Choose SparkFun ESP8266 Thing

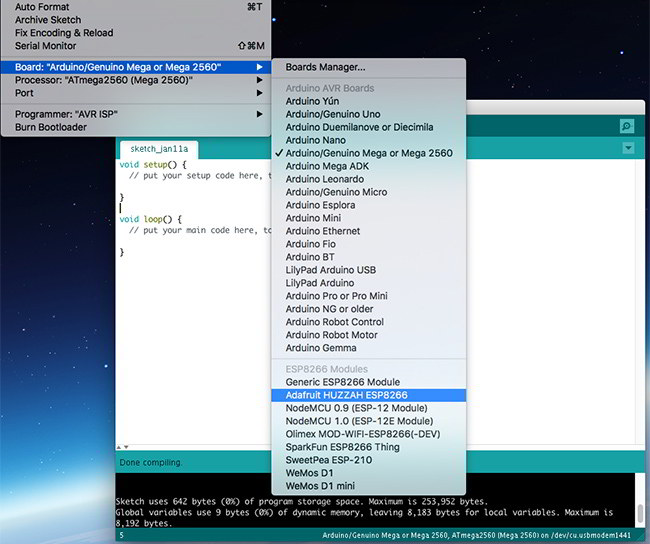[x=369, y=447]
